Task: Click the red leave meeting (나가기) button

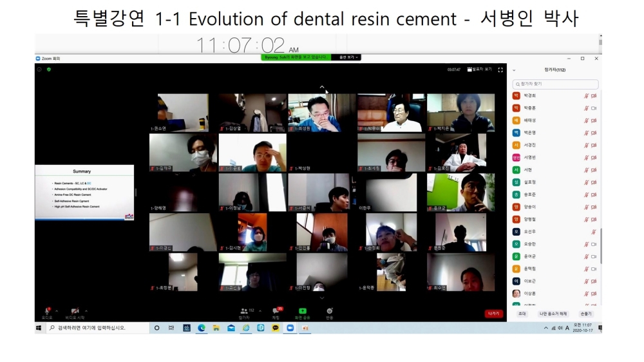Action: pyautogui.click(x=493, y=313)
